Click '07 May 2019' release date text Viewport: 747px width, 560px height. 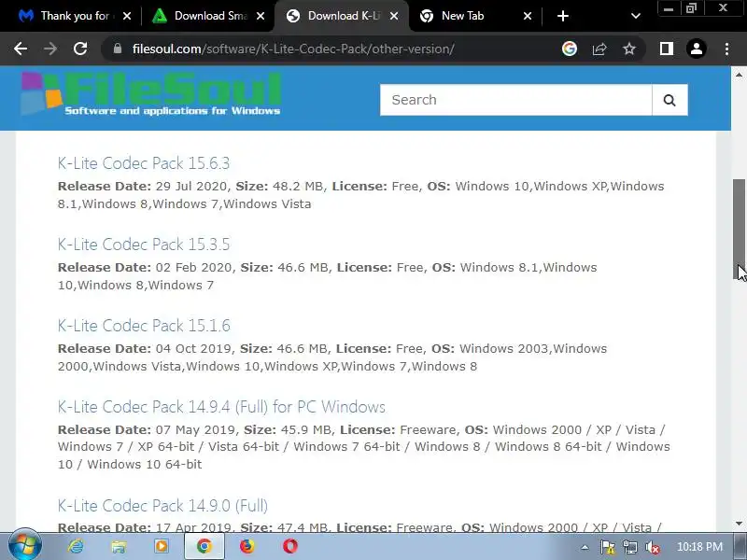tap(196, 430)
